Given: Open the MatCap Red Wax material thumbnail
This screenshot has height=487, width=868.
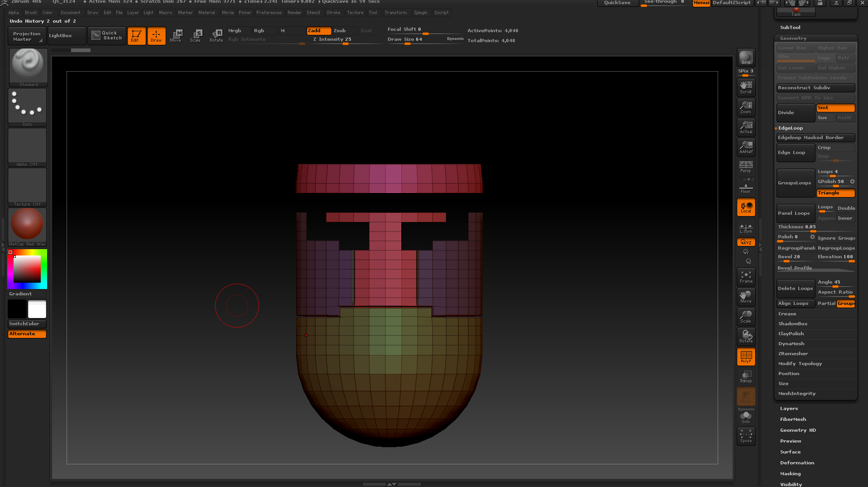Looking at the screenshot, I should point(27,227).
